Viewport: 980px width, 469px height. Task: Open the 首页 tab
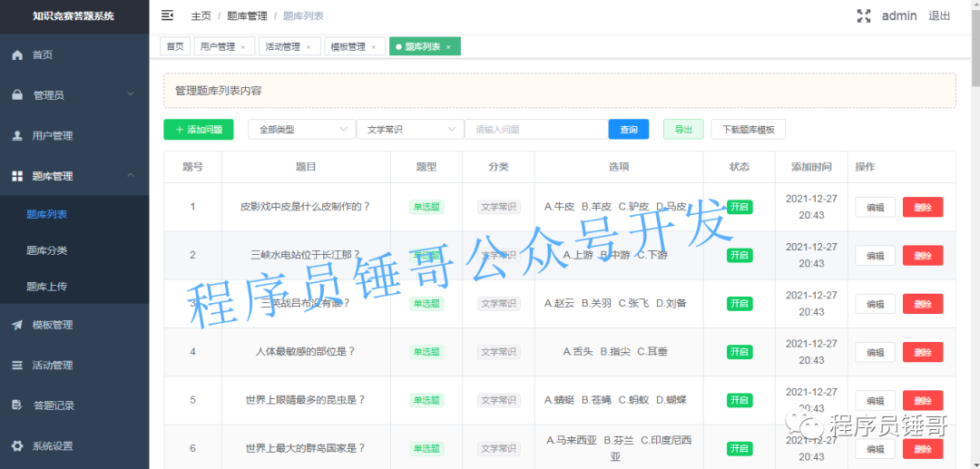175,47
